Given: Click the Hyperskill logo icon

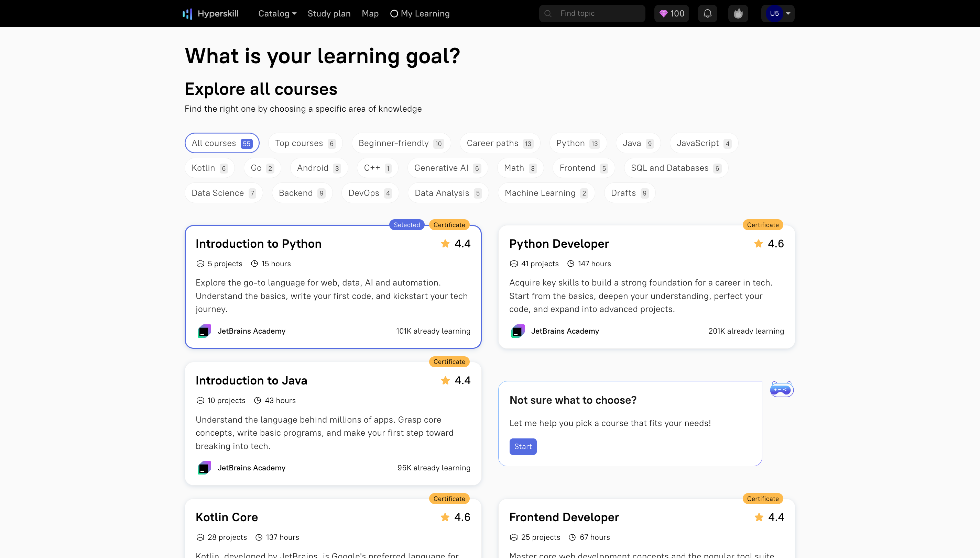Looking at the screenshot, I should pos(187,13).
